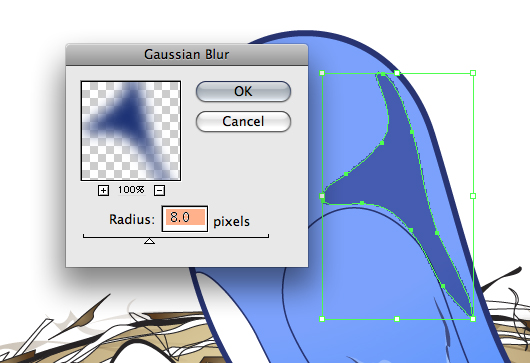Cancel the Gaussian Blur dialog
The height and width of the screenshot is (363, 530).
pyautogui.click(x=243, y=121)
